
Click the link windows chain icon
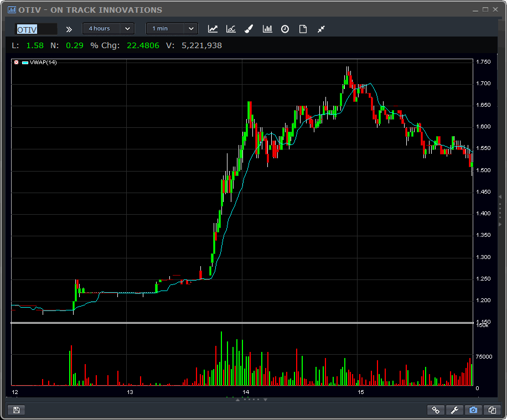click(436, 410)
